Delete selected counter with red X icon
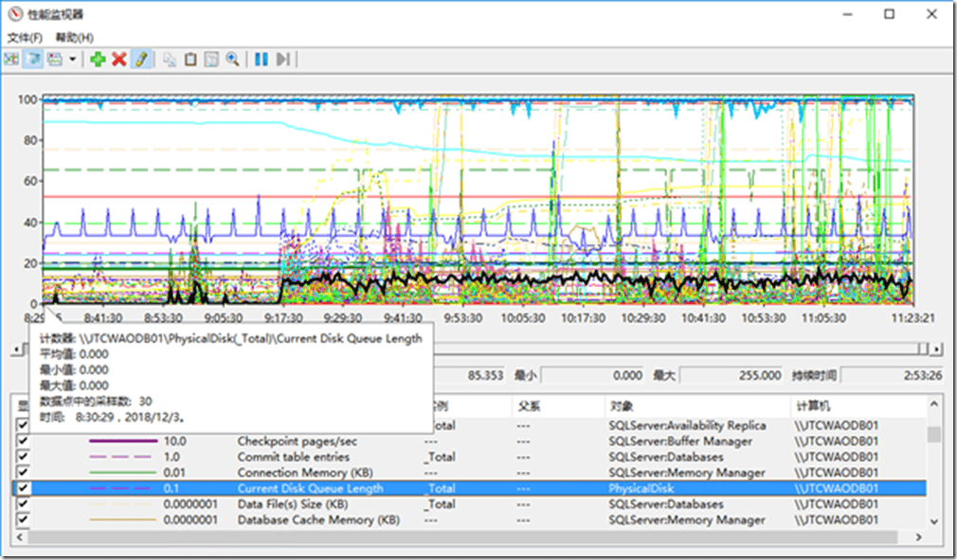 click(119, 60)
